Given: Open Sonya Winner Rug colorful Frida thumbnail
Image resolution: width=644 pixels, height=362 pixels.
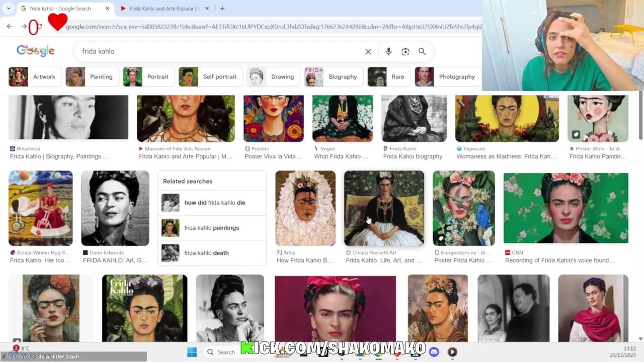Looking at the screenshot, I should pyautogui.click(x=41, y=208).
